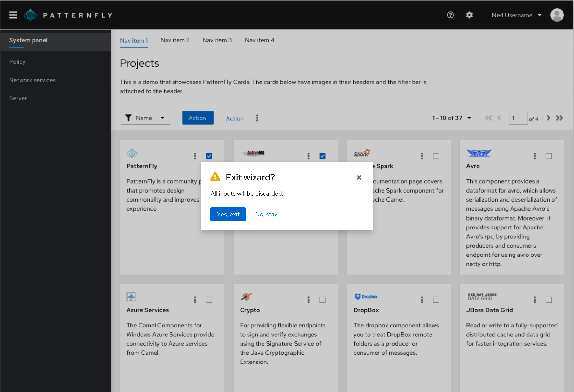Select the Nav item 2 tab
Screen dimensions: 574x392
click(x=175, y=40)
